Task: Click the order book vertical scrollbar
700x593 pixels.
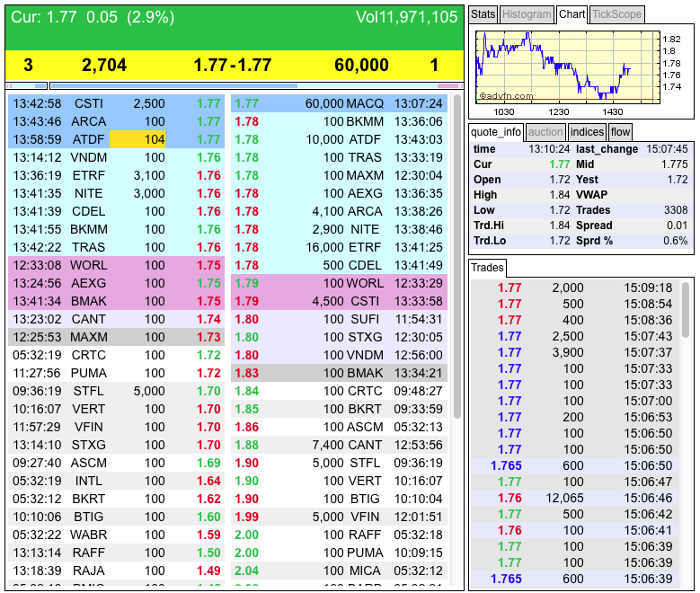Action: point(457,256)
